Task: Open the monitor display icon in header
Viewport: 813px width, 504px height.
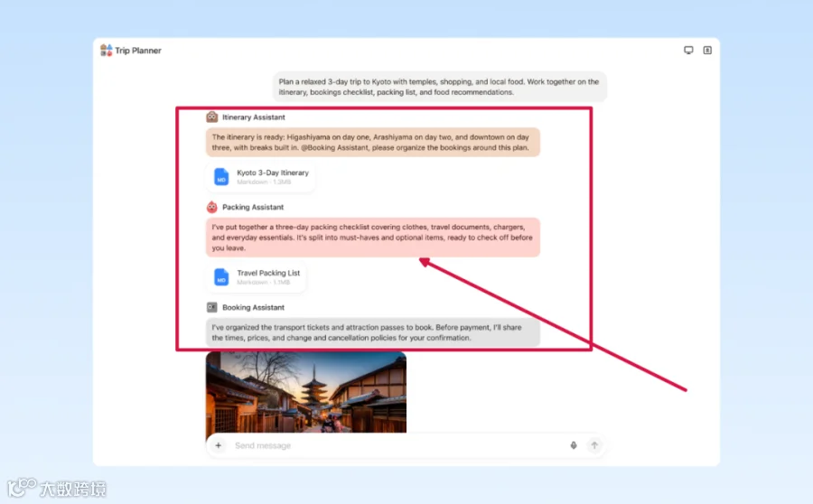Action: pyautogui.click(x=688, y=51)
